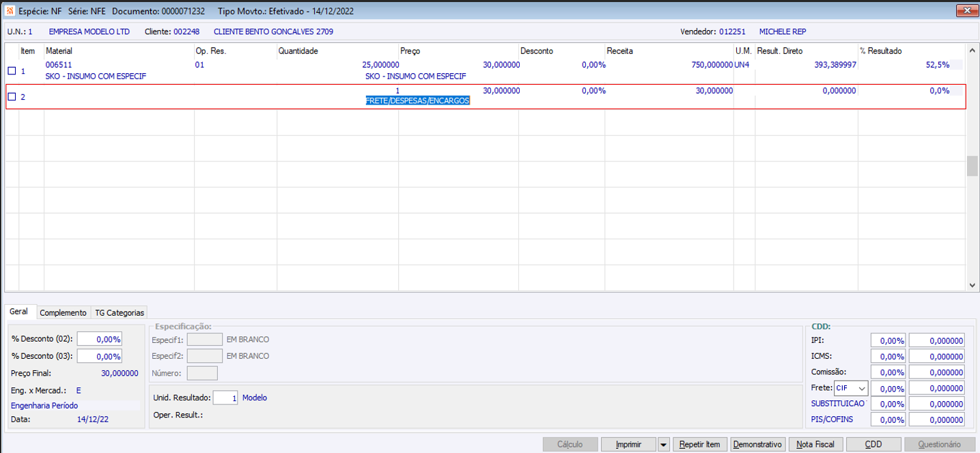980x453 pixels.
Task: Click the % Desconto (03) field
Action: [100, 356]
